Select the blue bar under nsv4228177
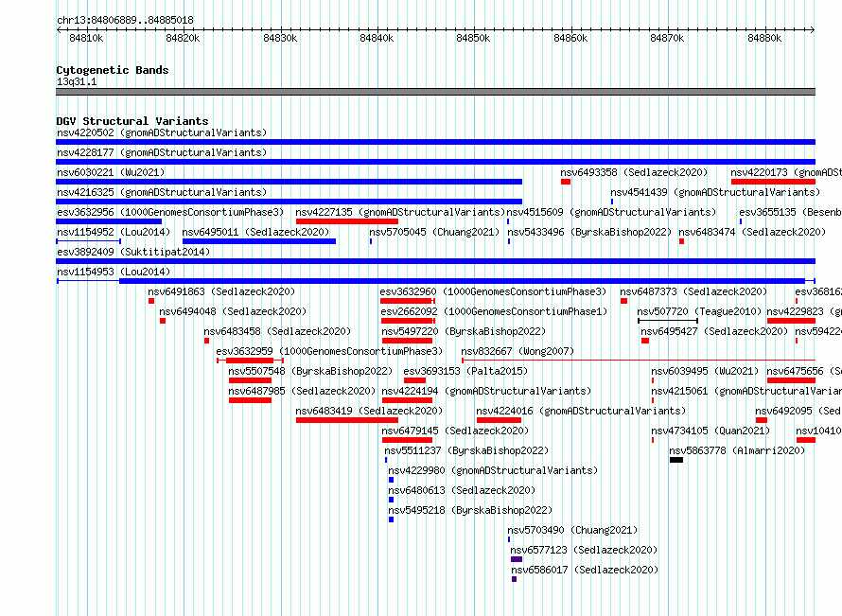The image size is (842, 616). point(435,162)
